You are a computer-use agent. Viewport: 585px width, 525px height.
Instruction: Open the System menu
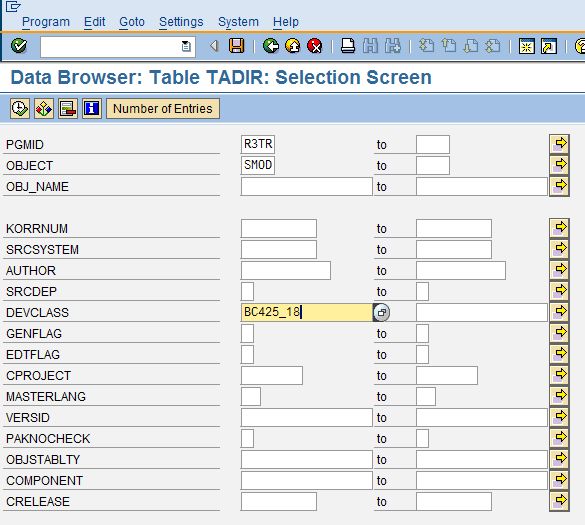[238, 22]
